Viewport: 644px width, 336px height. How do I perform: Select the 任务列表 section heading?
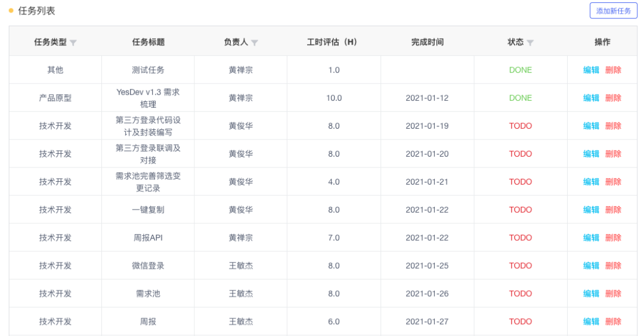(36, 11)
